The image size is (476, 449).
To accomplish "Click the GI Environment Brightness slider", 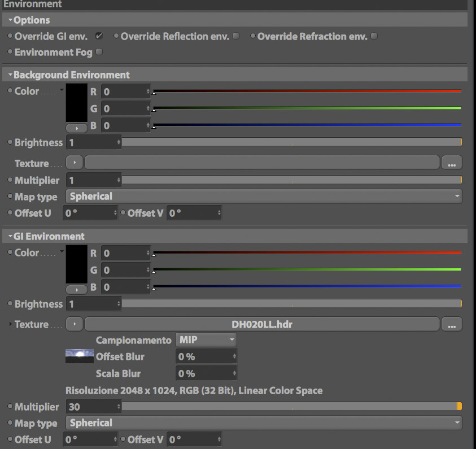I will (x=292, y=303).
